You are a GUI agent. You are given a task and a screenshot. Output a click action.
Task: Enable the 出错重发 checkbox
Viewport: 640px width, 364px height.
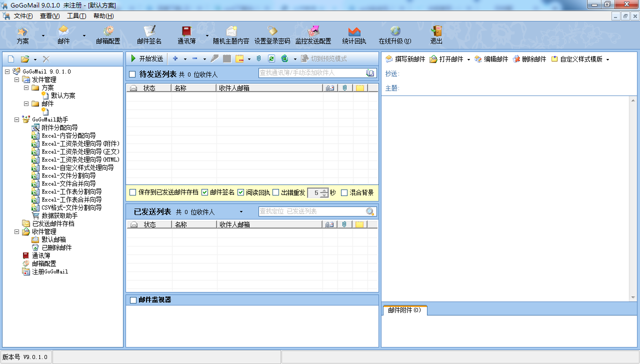tap(275, 192)
